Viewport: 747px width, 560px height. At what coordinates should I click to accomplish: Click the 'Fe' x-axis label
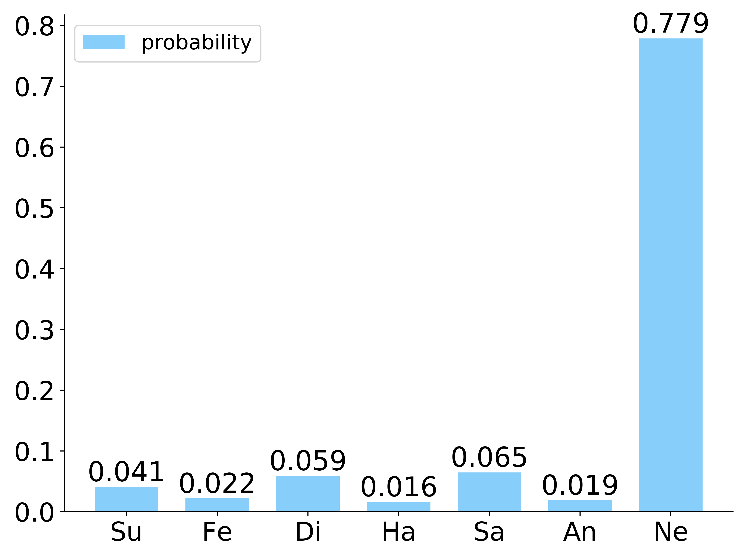click(x=217, y=532)
